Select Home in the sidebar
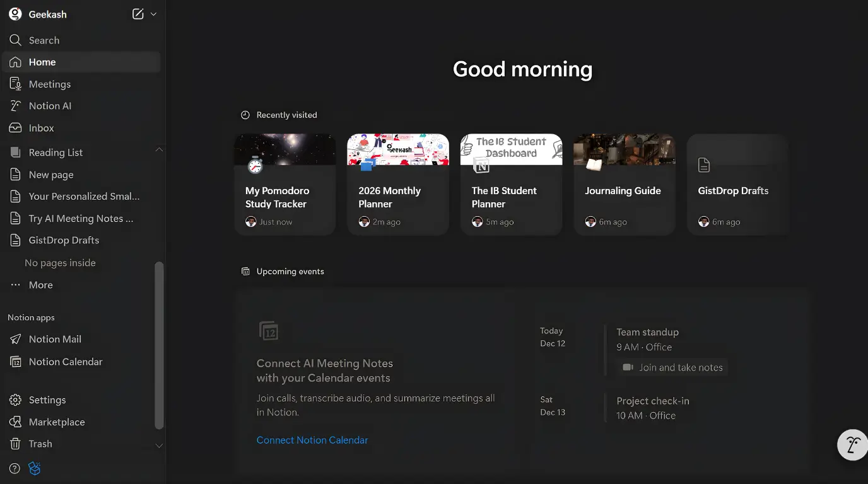Screen dimensions: 868x484 42,62
